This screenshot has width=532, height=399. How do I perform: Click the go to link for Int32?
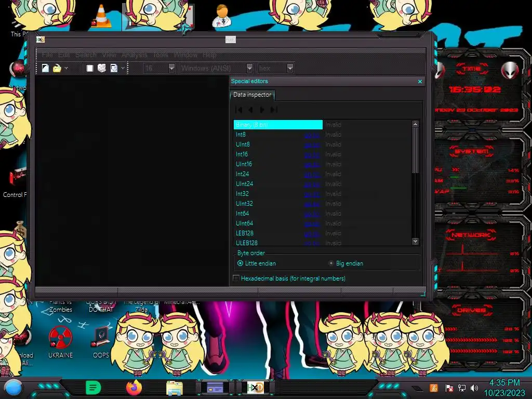pos(312,194)
